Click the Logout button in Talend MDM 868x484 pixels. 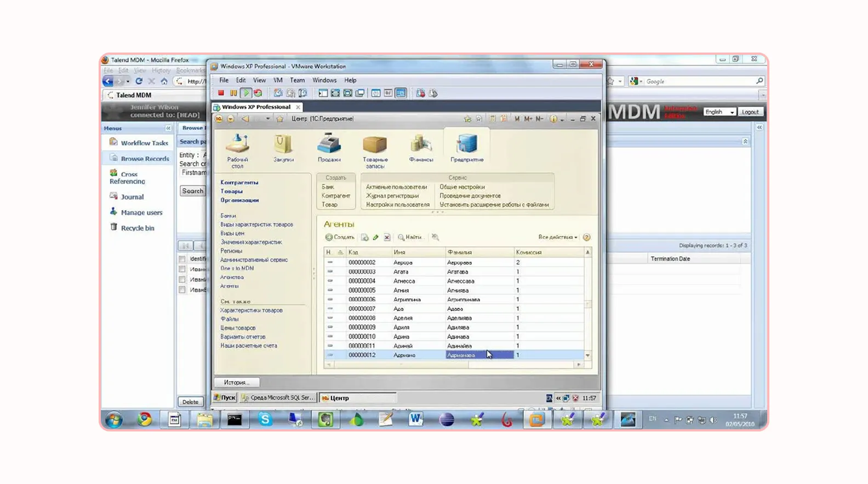point(750,112)
